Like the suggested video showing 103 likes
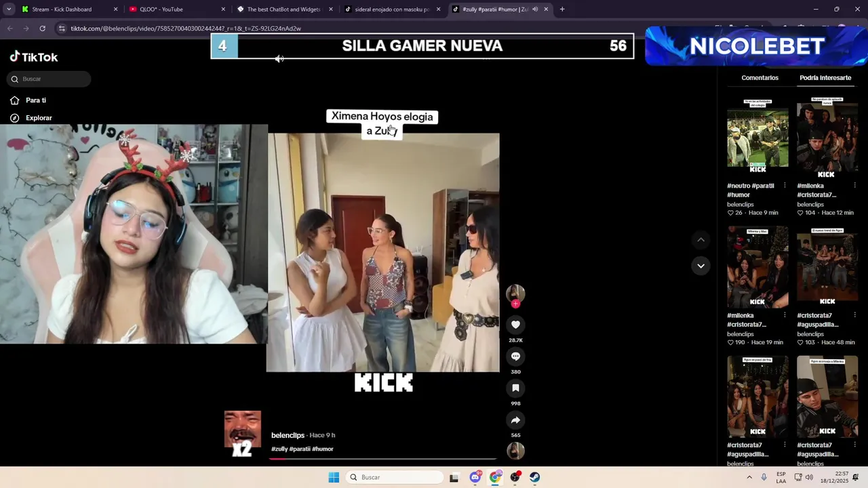 click(x=800, y=343)
